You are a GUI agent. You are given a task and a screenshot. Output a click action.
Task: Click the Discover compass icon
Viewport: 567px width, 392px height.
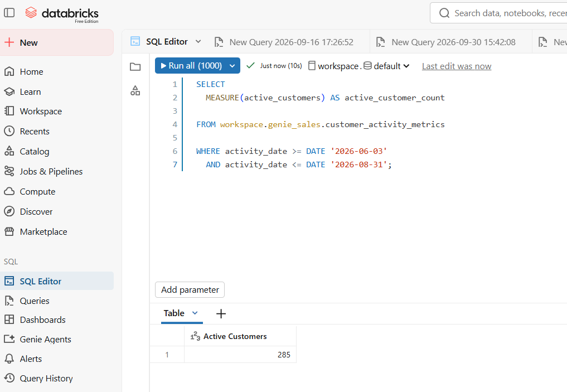tap(9, 211)
